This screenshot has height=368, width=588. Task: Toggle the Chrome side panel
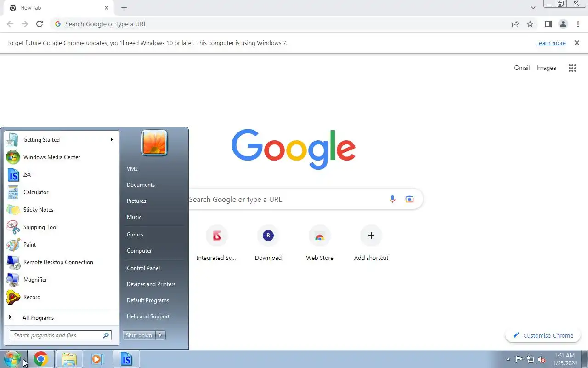coord(548,24)
